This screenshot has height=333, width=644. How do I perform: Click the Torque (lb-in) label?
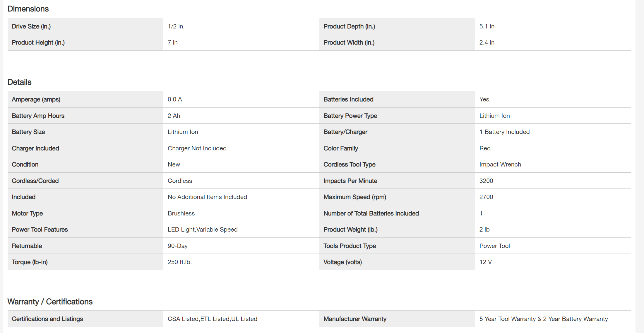[30, 262]
